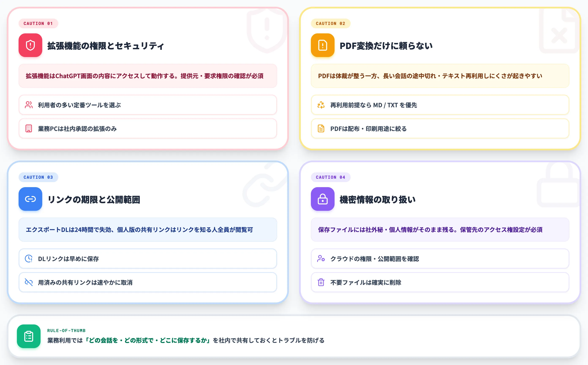Click the blue note about エクスポートDLは24時間で失効
This screenshot has width=588, height=365.
148,230
